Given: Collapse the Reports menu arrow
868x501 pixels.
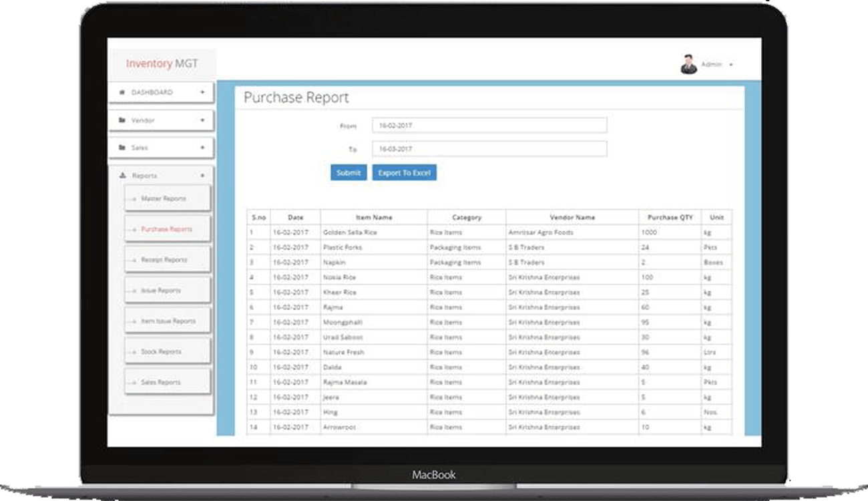Looking at the screenshot, I should tap(202, 176).
